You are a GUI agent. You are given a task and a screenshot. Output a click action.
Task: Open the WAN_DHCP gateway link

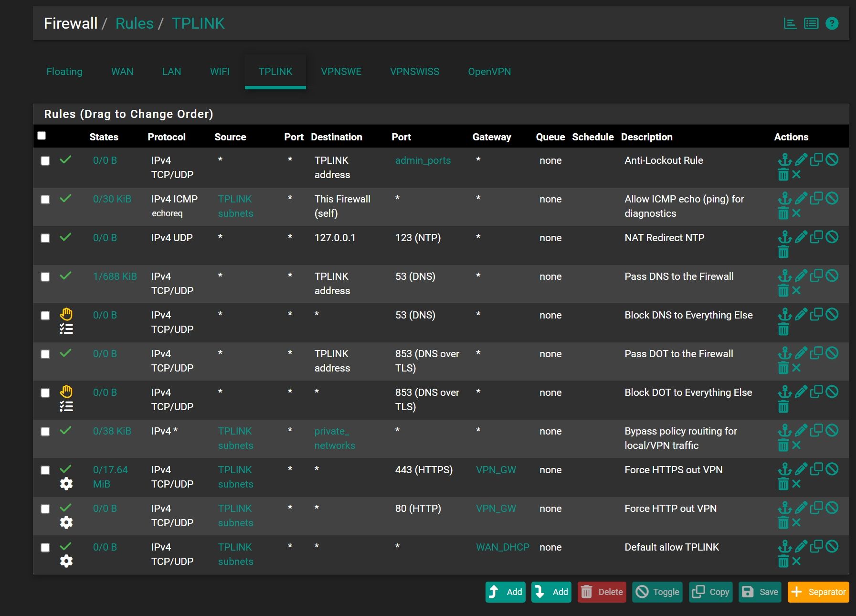click(503, 547)
